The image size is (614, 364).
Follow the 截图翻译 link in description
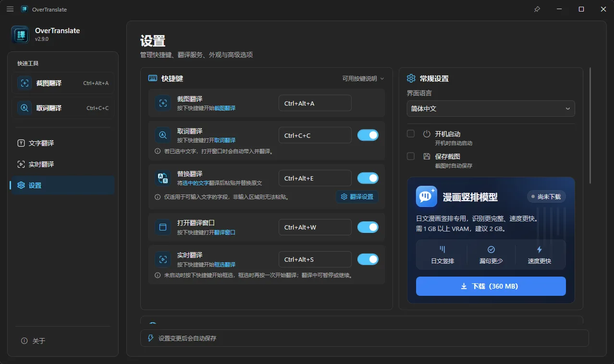coord(225,109)
